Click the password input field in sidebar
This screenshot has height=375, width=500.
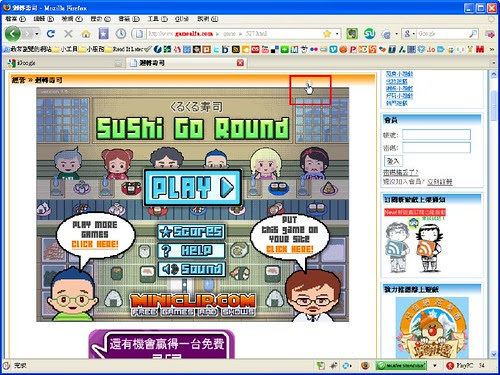pyautogui.click(x=436, y=147)
